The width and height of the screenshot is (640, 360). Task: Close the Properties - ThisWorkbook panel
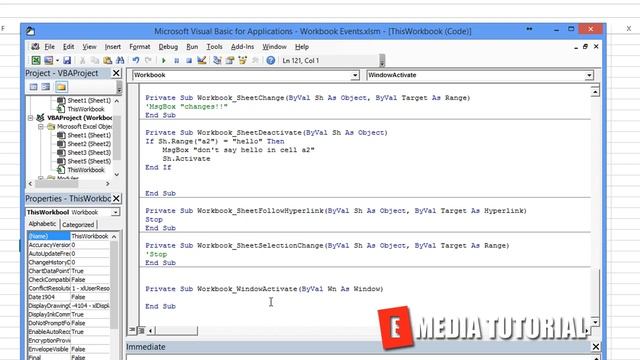[x=116, y=198]
